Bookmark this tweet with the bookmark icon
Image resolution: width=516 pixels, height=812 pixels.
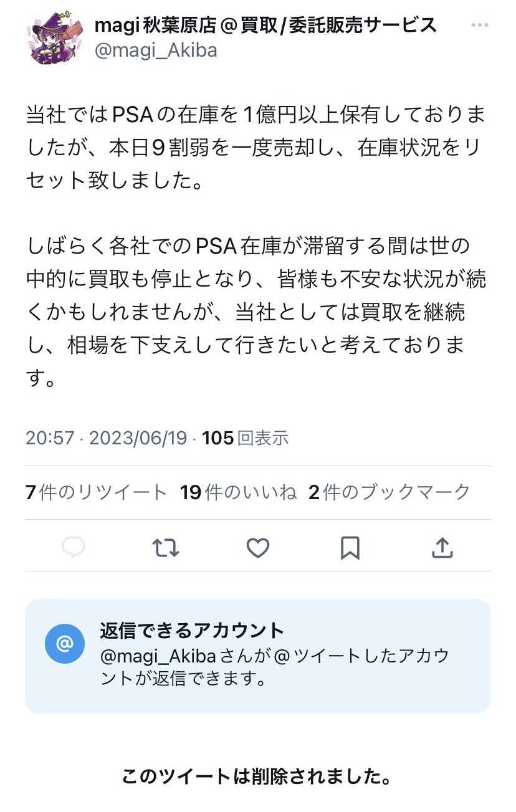(350, 548)
